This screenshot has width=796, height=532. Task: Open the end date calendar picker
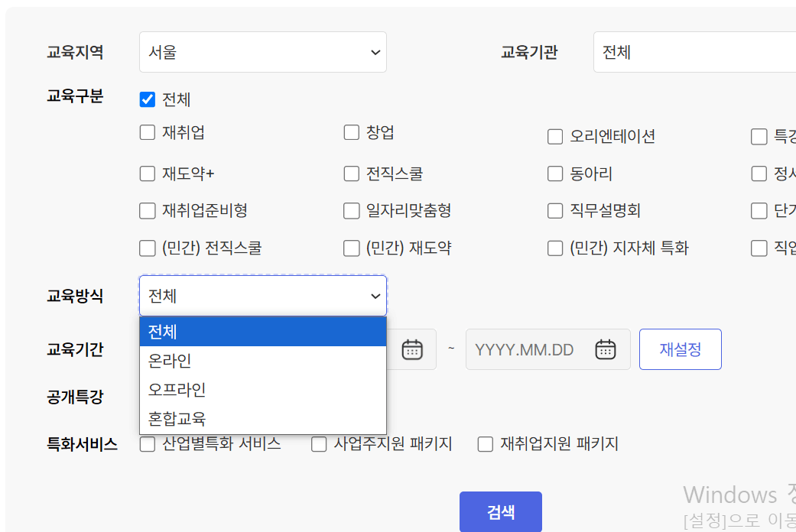(x=606, y=349)
